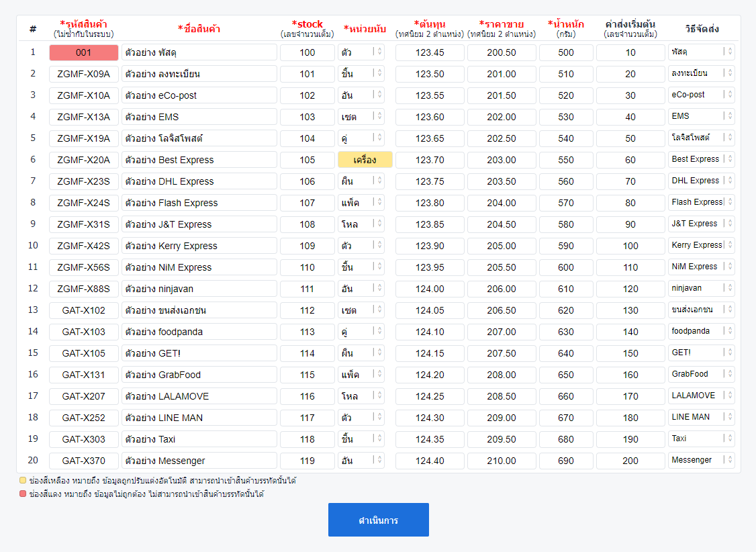Click product name field ตัวอย่าง J&T Express

tap(199, 224)
